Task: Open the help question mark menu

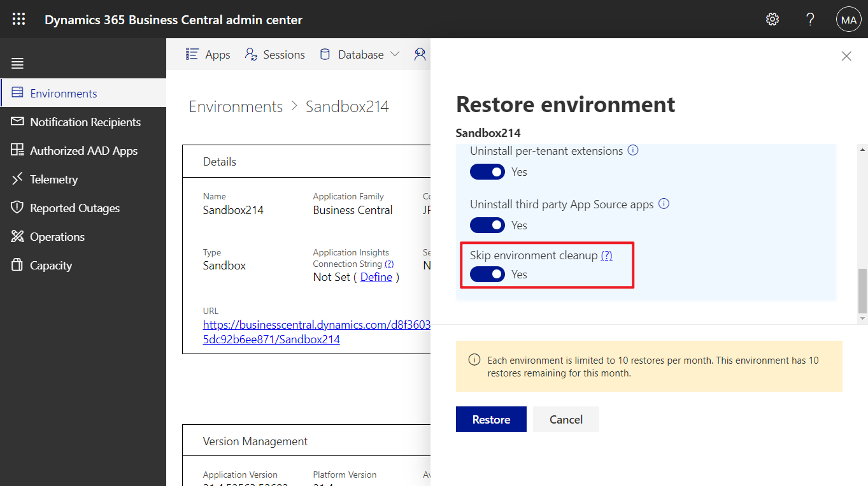Action: pos(810,19)
